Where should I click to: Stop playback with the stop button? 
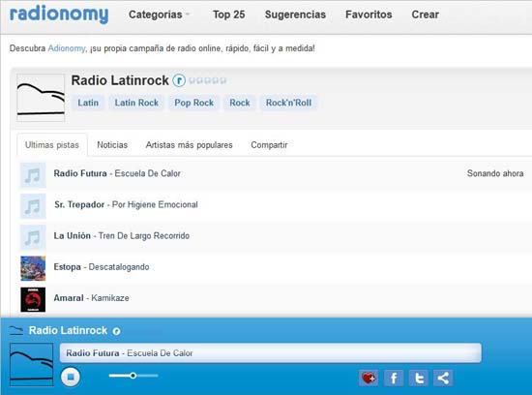[71, 377]
